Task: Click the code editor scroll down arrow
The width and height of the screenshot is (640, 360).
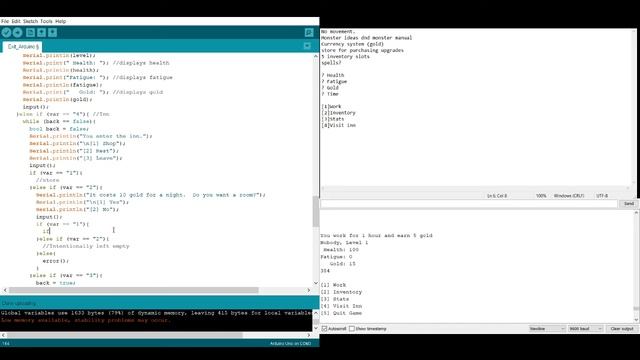Action: pos(316,283)
